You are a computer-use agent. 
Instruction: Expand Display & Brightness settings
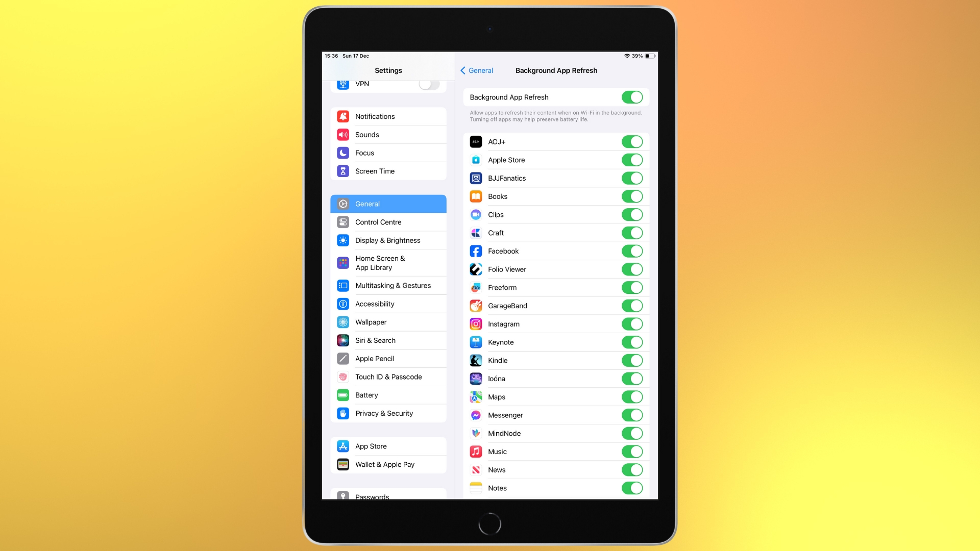point(388,240)
